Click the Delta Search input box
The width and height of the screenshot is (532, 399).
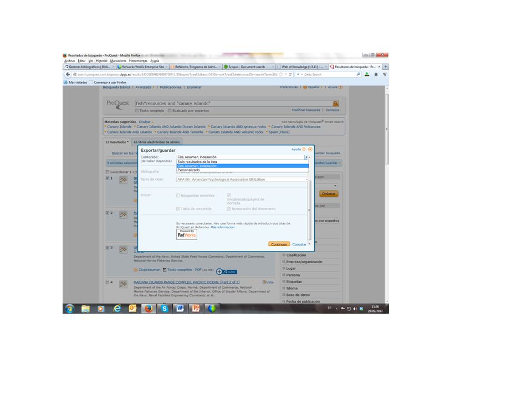pyautogui.click(x=329, y=74)
